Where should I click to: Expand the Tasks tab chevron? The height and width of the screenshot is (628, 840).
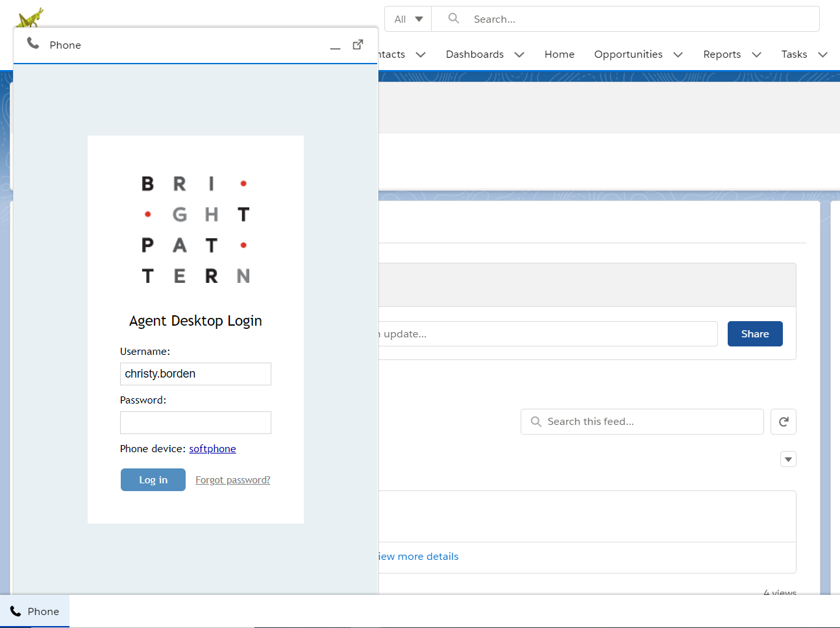click(822, 54)
